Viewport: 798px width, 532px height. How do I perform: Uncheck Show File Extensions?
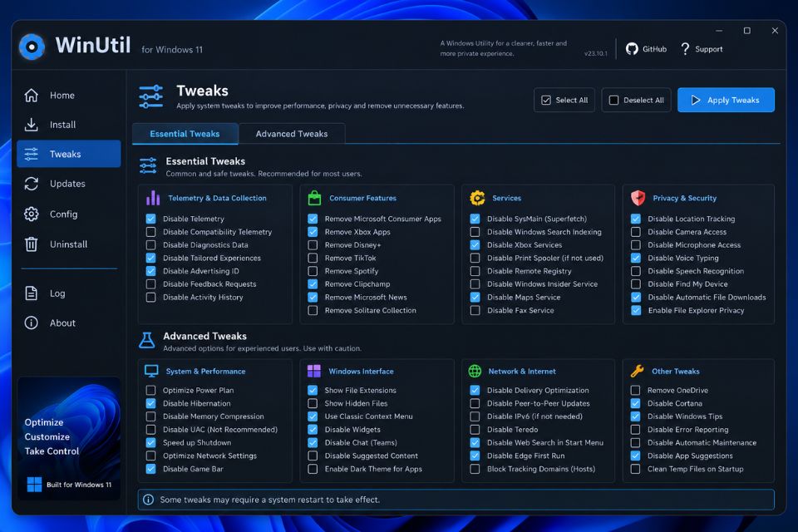[313, 390]
